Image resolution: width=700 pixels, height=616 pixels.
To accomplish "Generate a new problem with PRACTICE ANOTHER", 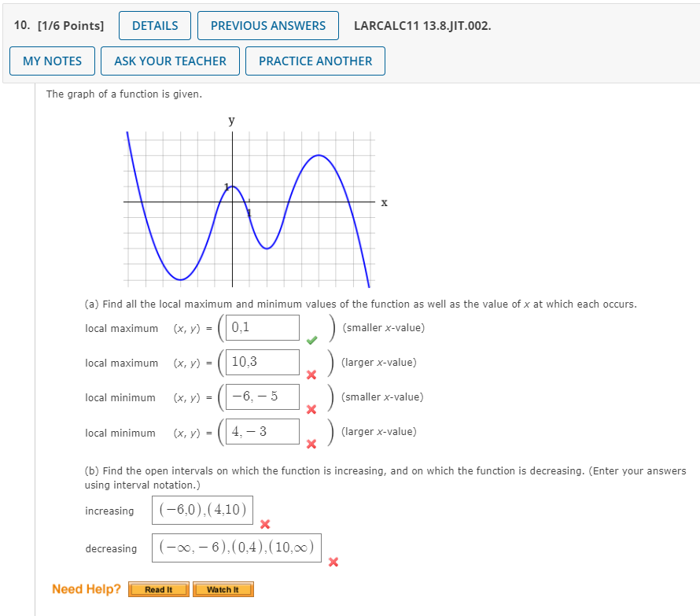I will click(315, 61).
